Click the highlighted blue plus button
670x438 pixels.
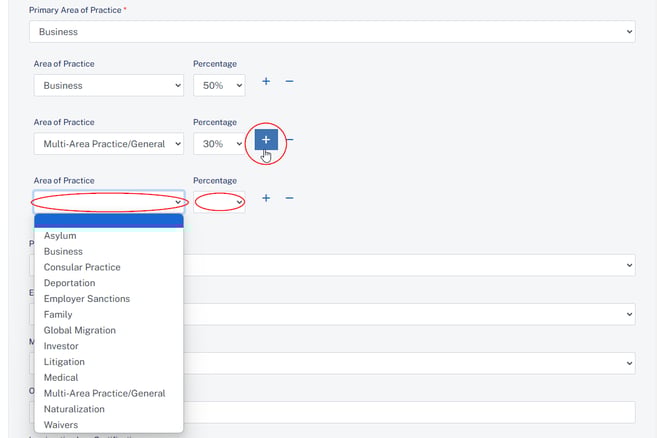tap(266, 141)
